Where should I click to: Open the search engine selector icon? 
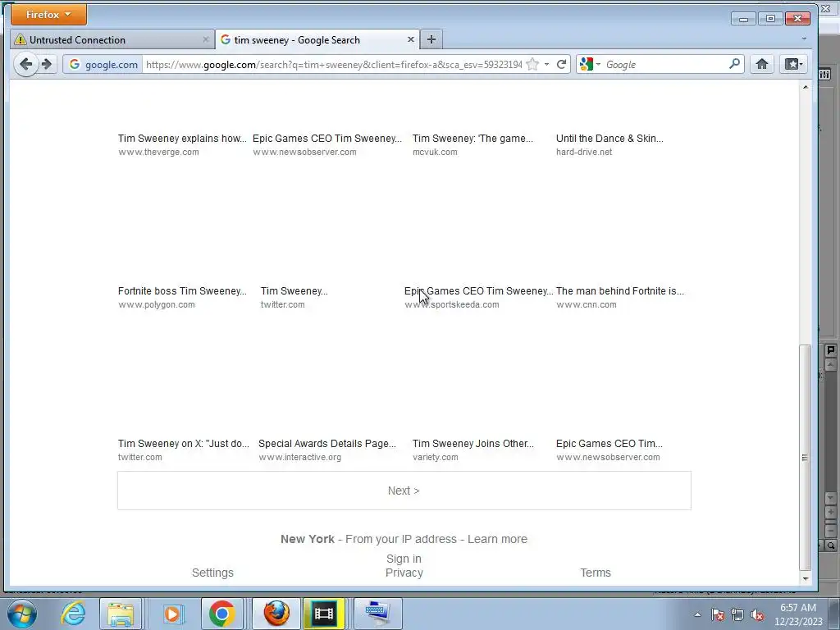coord(590,64)
